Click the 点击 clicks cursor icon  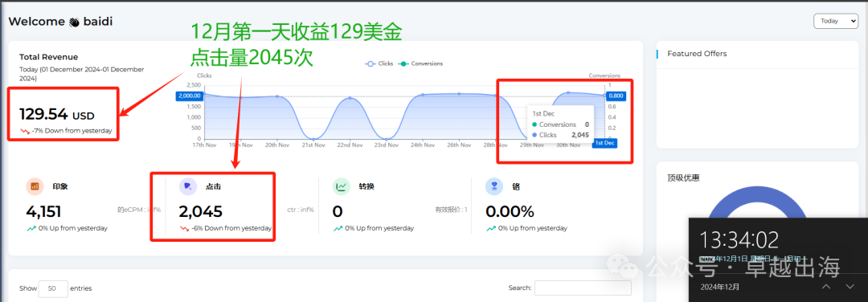coord(187,187)
